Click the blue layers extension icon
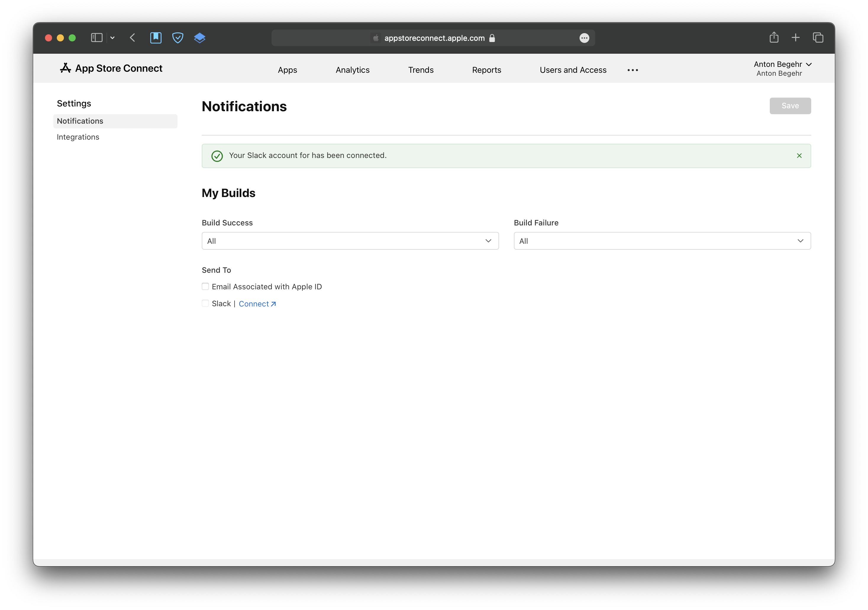868x610 pixels. click(200, 38)
